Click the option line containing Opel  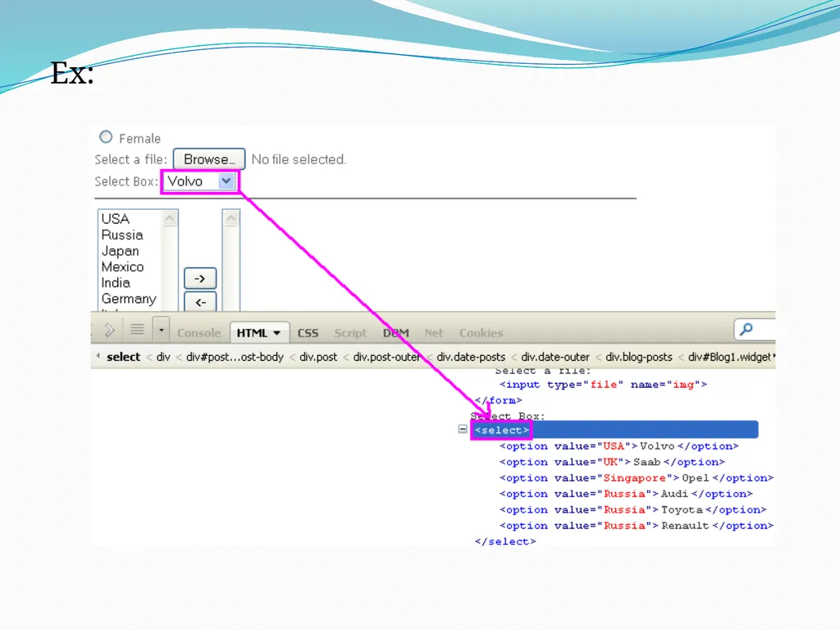637,477
